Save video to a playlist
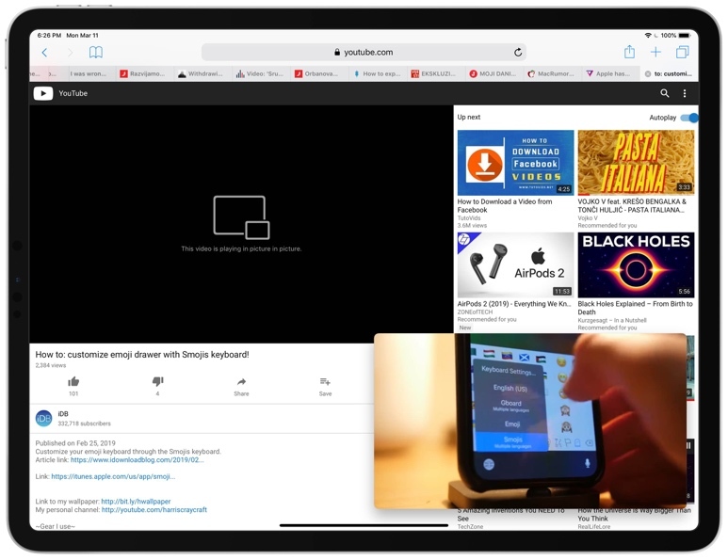The width and height of the screenshot is (728, 560). coord(325,382)
